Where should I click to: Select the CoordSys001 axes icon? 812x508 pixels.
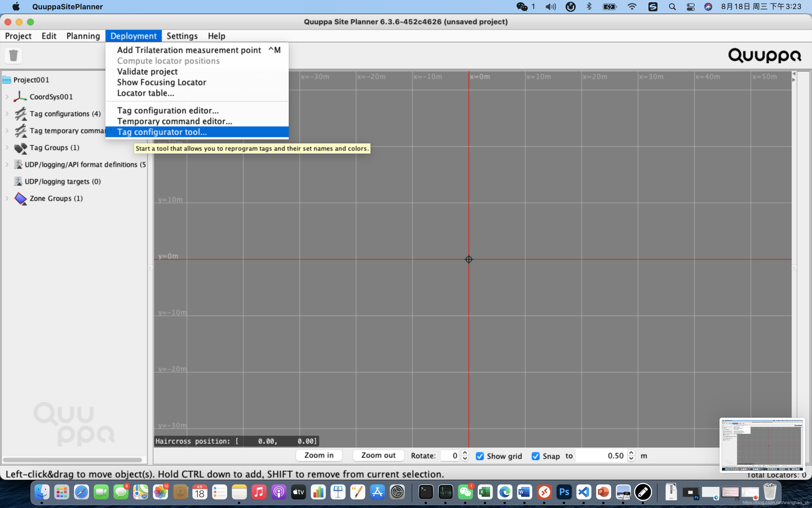pyautogui.click(x=20, y=97)
